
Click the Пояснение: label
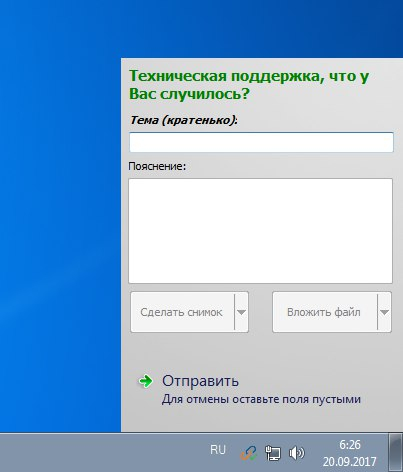click(157, 166)
